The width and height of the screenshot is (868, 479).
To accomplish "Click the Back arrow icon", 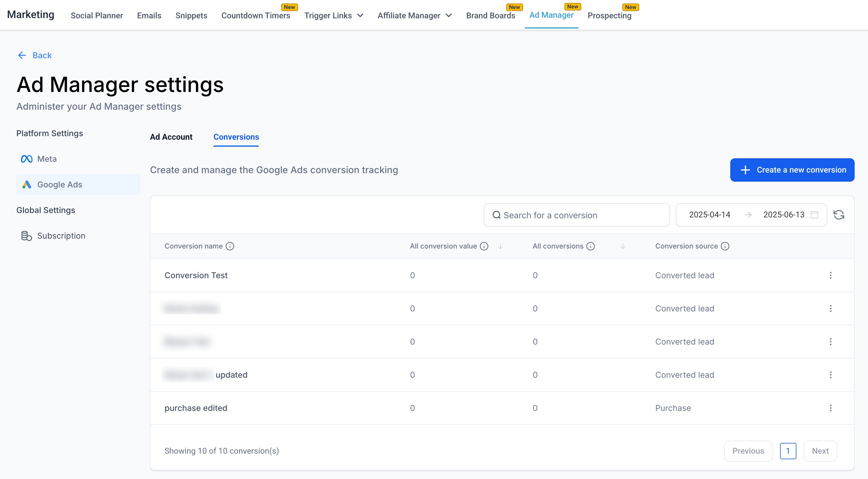I will tap(22, 55).
